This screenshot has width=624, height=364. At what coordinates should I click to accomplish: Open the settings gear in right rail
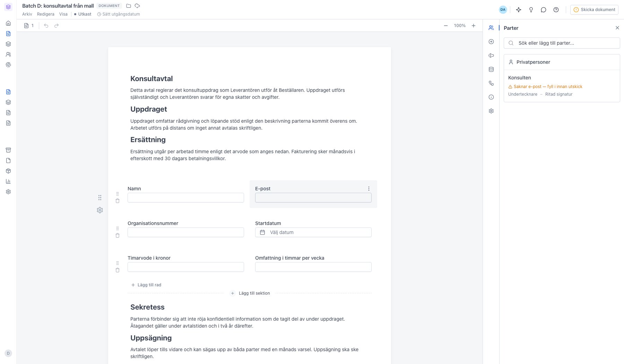tap(491, 111)
